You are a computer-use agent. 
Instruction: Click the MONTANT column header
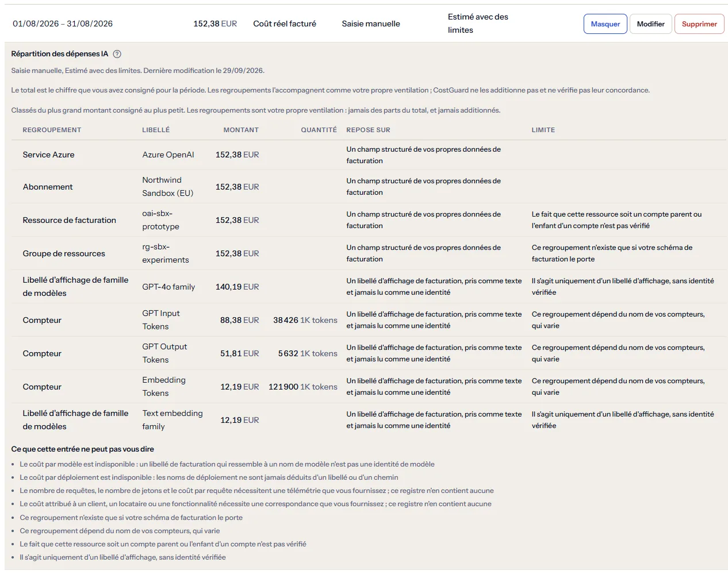[x=241, y=130]
